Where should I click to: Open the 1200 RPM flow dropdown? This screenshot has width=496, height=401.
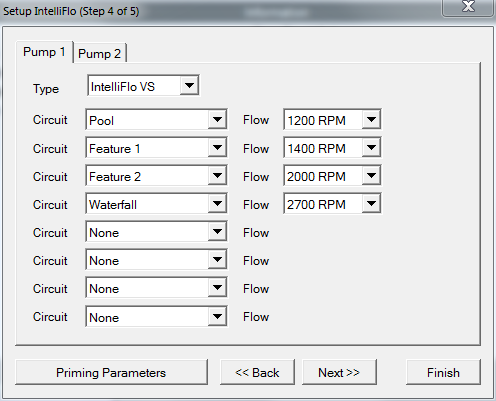pyautogui.click(x=332, y=120)
